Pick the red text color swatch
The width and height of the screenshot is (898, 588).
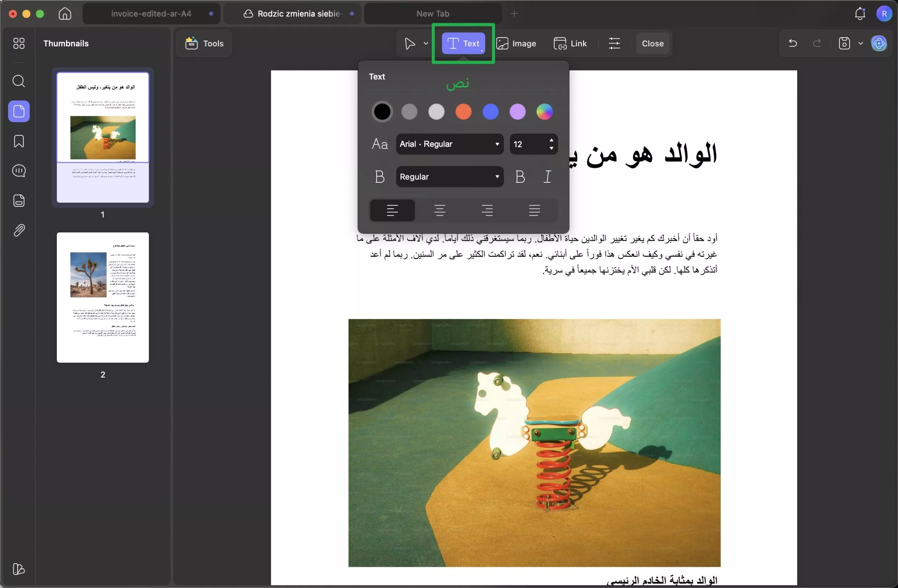click(463, 112)
